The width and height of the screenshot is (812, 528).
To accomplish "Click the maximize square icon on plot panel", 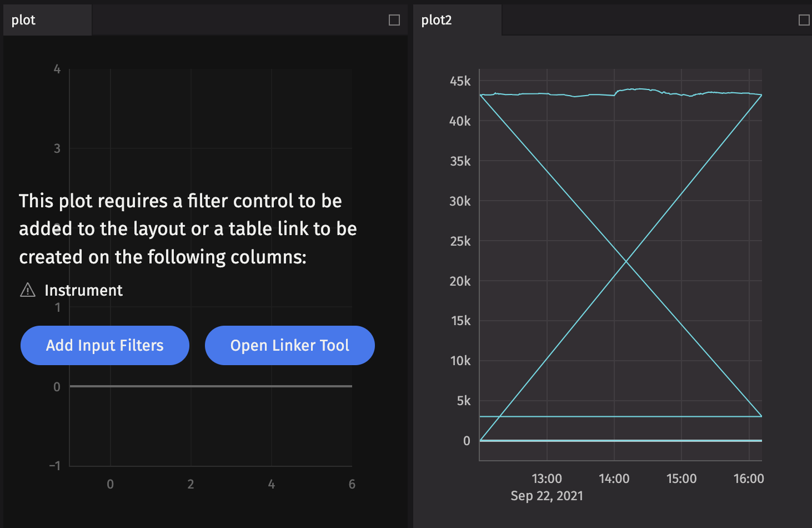I will 394,19.
